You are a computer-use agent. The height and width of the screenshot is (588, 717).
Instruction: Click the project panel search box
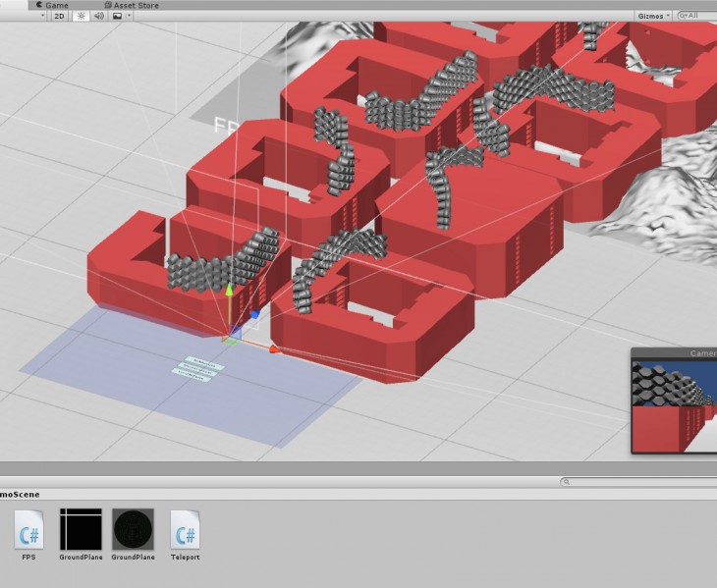(638, 482)
